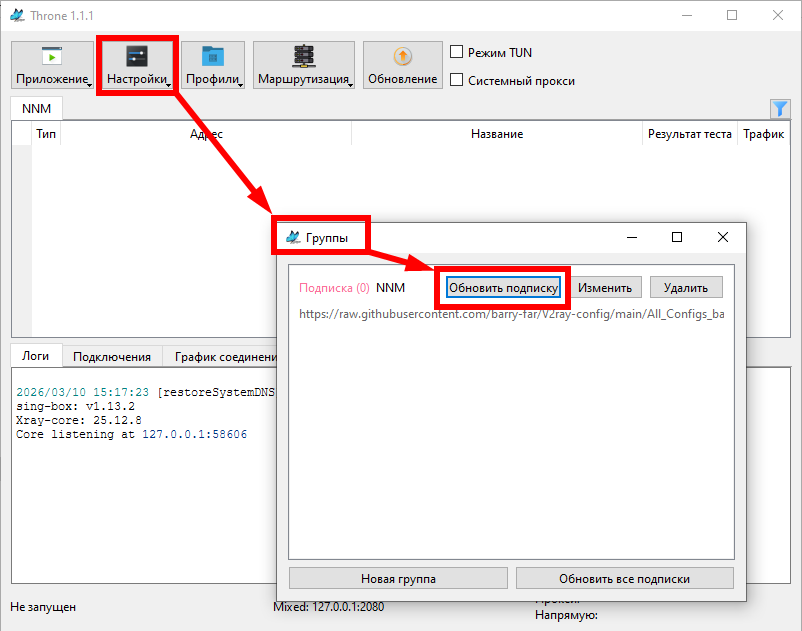Click the Mixed: 127.0.0.1:2080 status text
This screenshot has height=631, width=802.
point(328,607)
